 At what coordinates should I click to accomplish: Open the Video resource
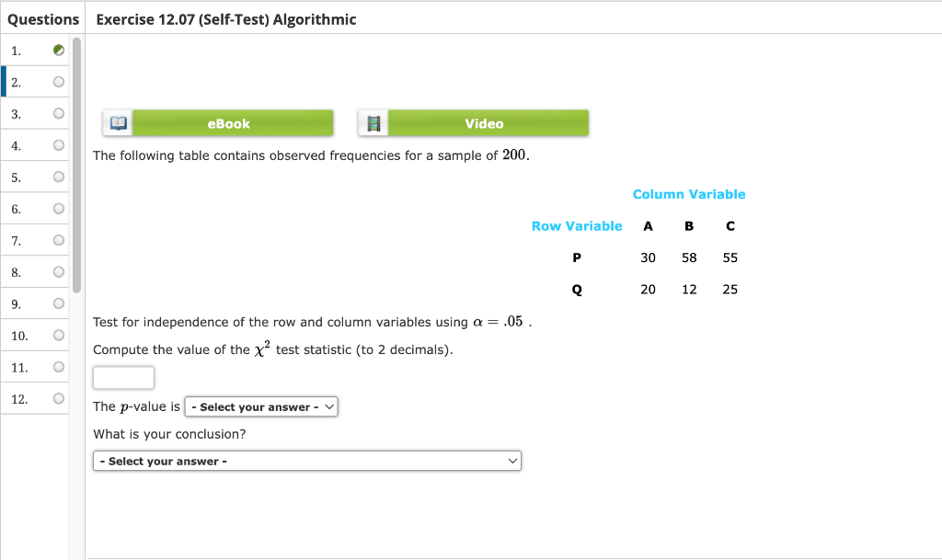pyautogui.click(x=485, y=122)
